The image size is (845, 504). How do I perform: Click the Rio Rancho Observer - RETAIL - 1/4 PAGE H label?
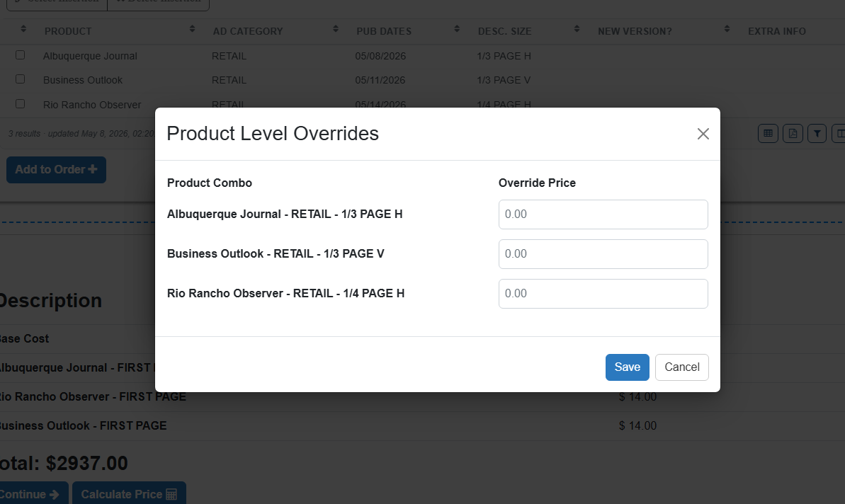pyautogui.click(x=285, y=294)
